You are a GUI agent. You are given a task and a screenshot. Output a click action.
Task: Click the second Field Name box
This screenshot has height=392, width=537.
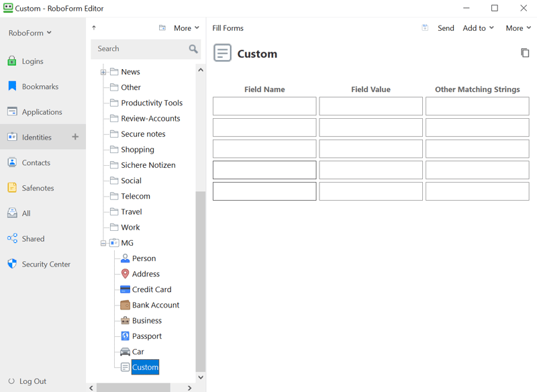click(x=264, y=128)
